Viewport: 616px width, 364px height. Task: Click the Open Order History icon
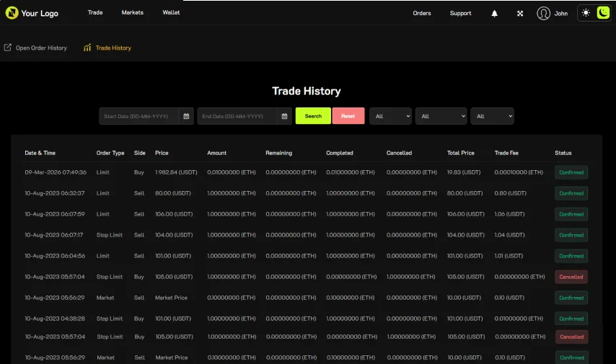tap(8, 48)
